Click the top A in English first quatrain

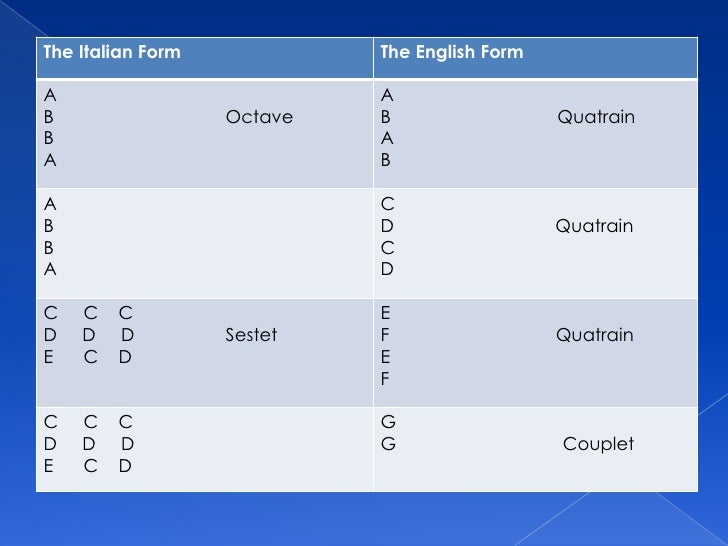387,95
